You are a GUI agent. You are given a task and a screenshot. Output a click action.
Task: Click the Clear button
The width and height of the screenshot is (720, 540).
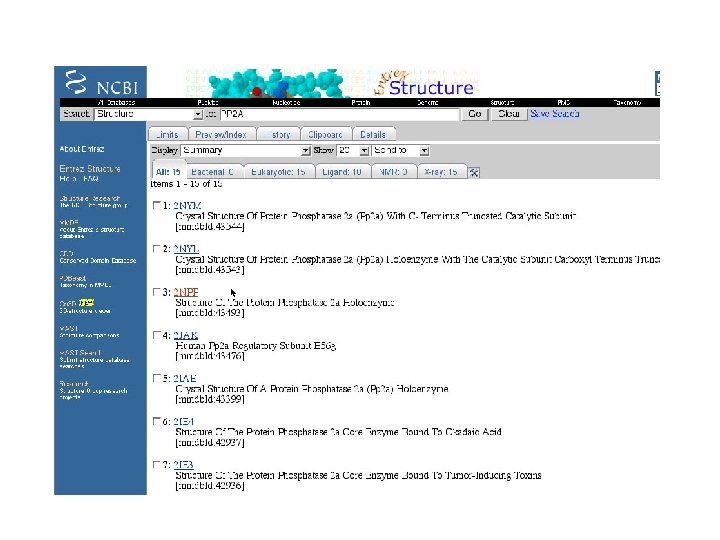509,113
